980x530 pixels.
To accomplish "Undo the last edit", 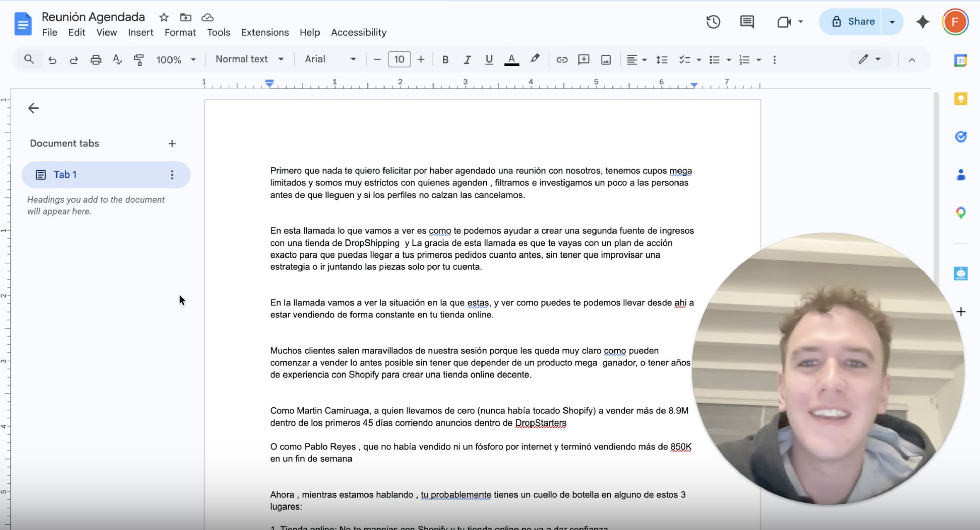I will point(52,60).
